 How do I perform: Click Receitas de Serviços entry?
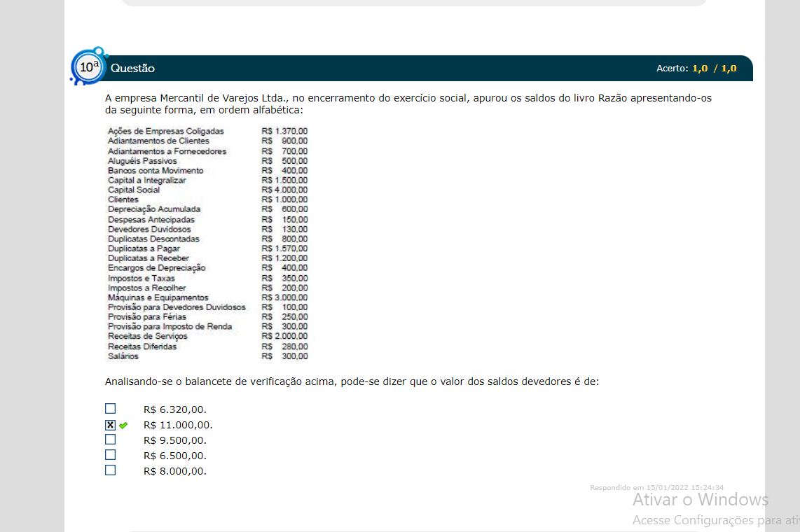click(x=207, y=336)
